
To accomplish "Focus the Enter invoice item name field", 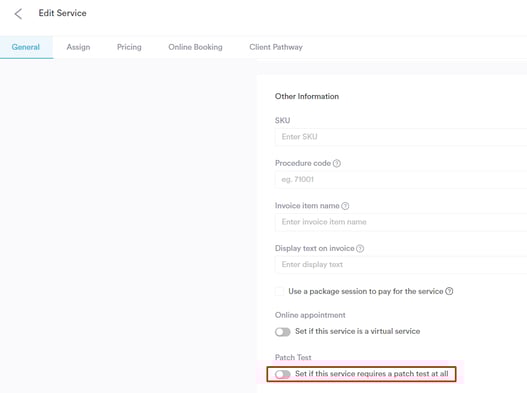I will click(401, 222).
